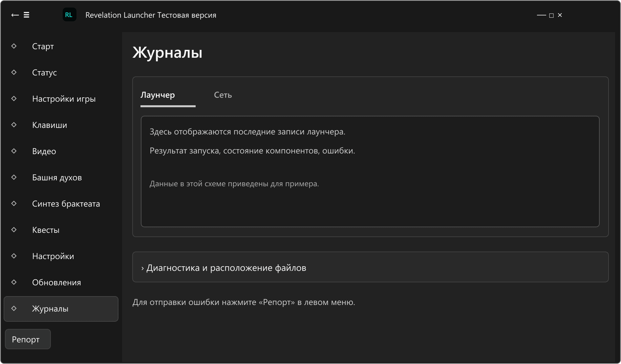
Task: Expand Диагностика и расположение файлов
Action: pyautogui.click(x=370, y=267)
